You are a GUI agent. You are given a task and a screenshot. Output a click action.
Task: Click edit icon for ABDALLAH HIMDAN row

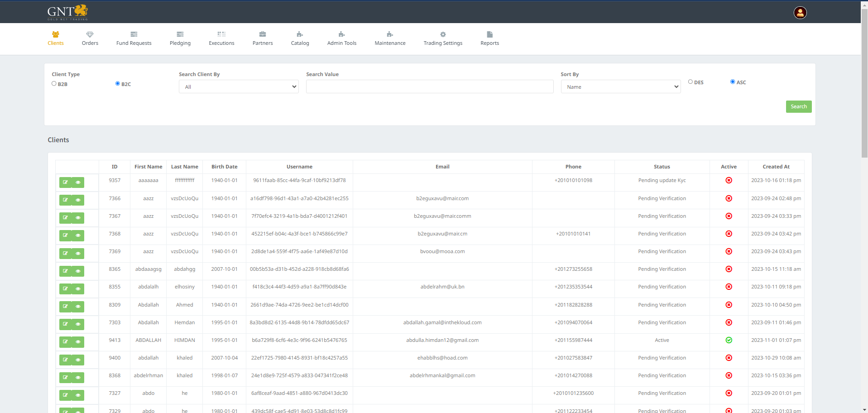pos(66,342)
